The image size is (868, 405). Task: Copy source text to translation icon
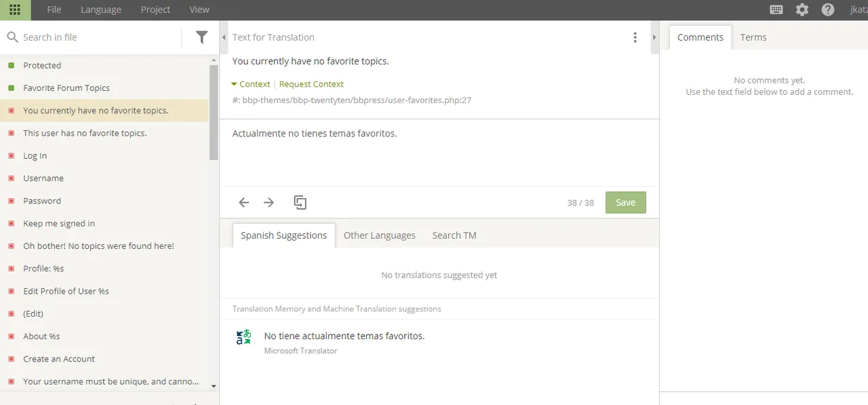[x=300, y=202]
